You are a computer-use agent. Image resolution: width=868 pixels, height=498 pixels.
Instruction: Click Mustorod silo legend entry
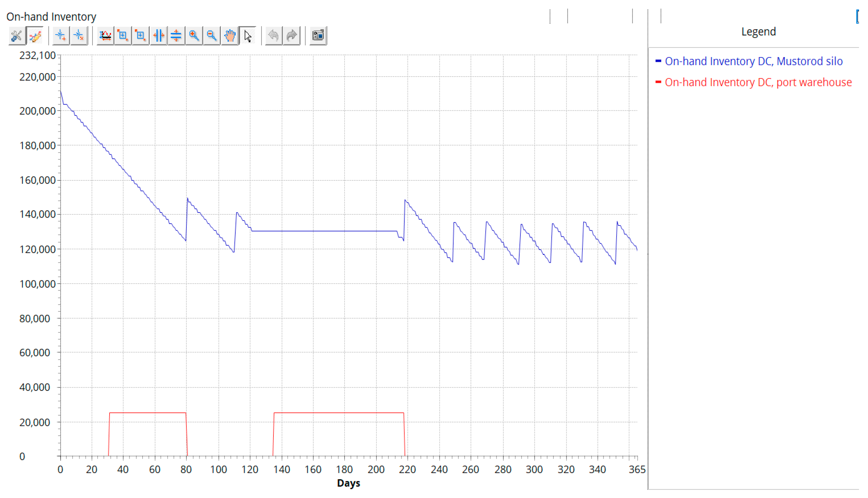click(x=753, y=61)
